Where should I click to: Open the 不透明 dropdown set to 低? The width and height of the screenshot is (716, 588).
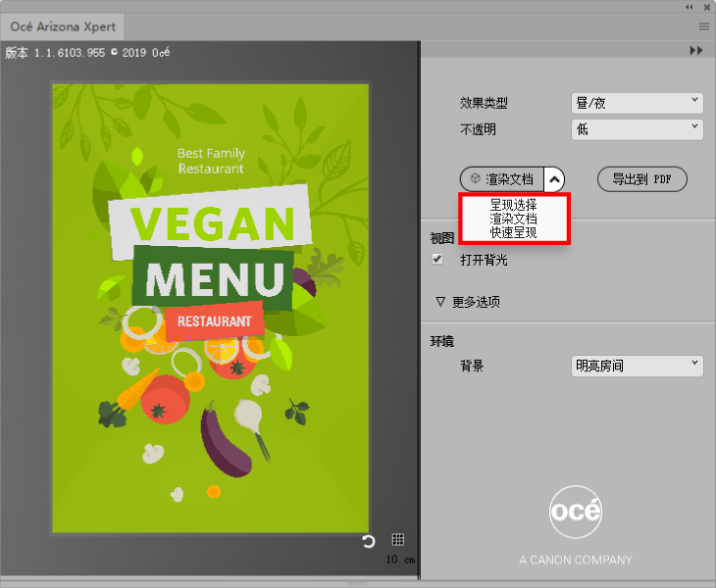coord(638,128)
